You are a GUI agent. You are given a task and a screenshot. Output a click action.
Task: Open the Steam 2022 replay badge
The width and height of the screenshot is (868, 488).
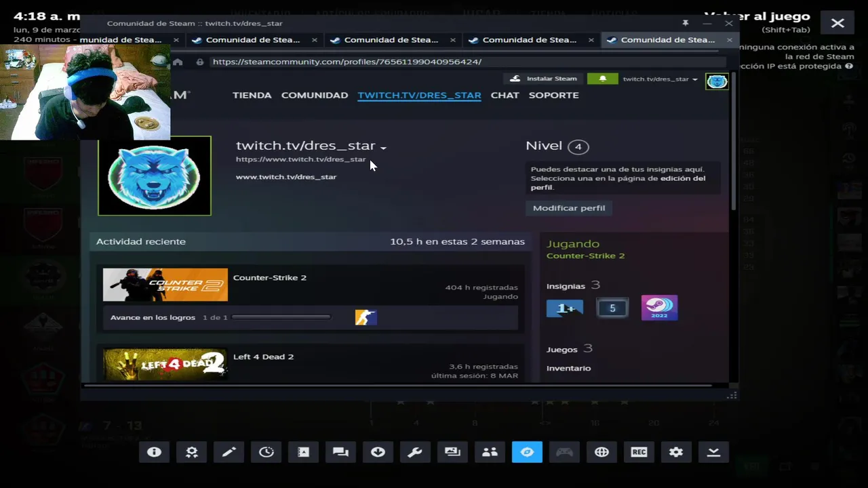659,308
